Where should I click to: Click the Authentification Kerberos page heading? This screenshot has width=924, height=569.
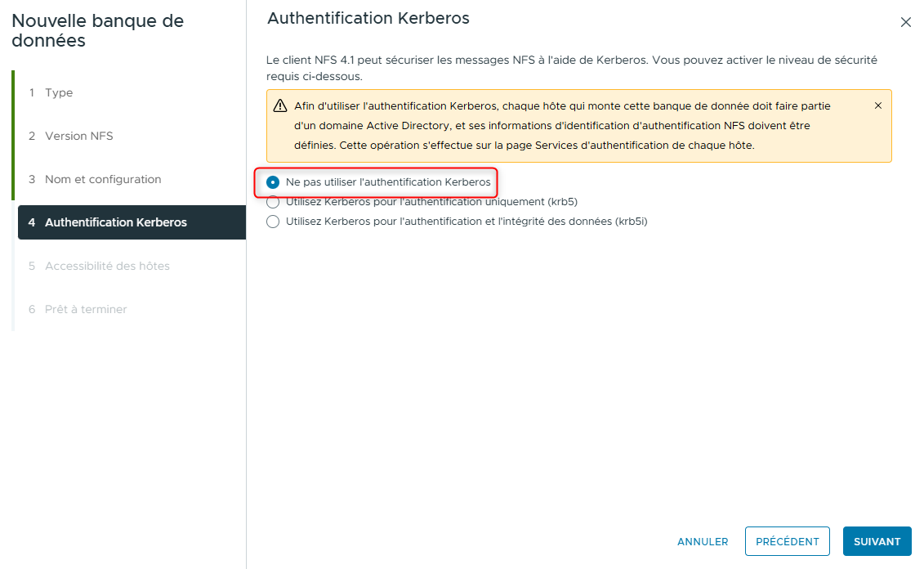(368, 18)
